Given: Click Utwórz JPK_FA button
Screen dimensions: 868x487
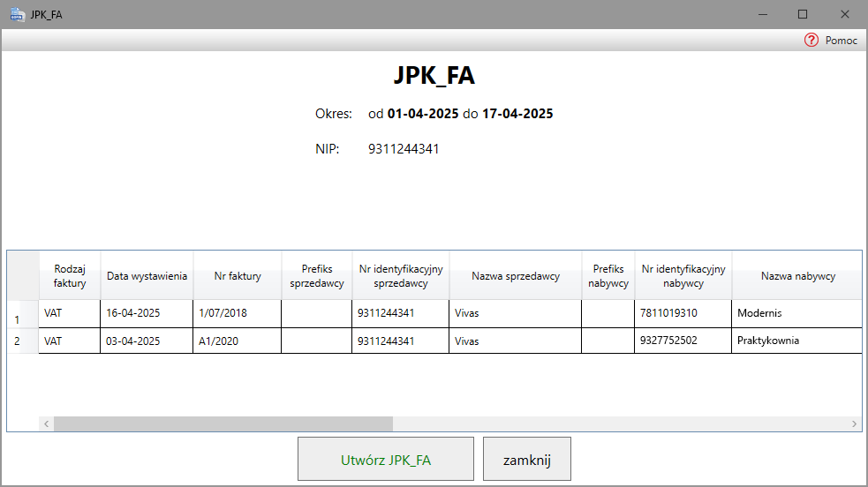Looking at the screenshot, I should coord(386,460).
